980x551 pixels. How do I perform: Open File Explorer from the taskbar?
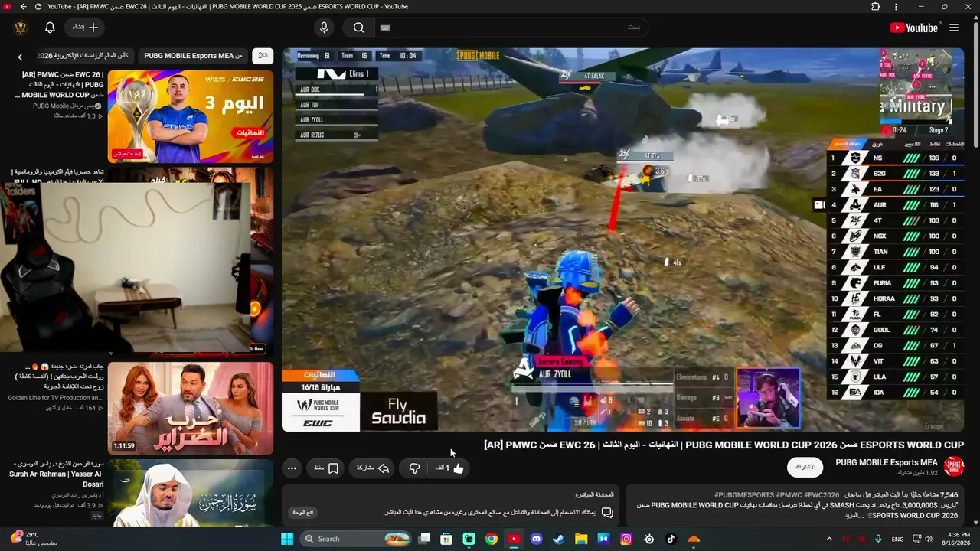[581, 539]
